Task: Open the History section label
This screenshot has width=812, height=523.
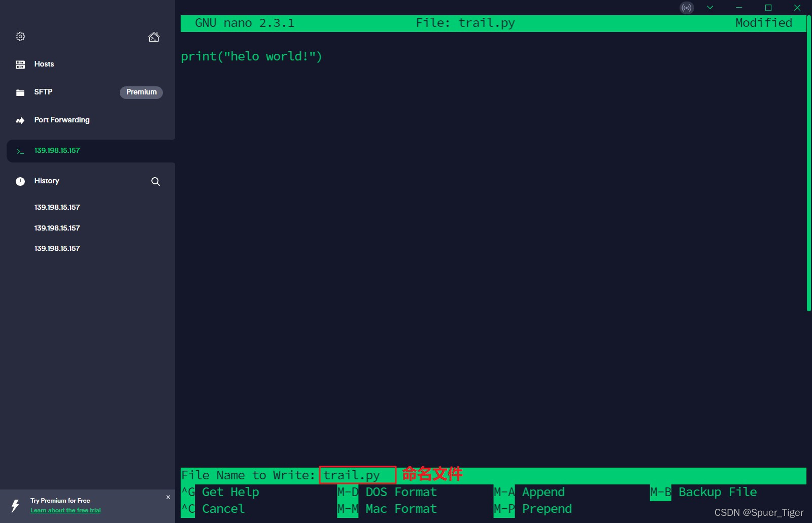Action: (x=47, y=181)
